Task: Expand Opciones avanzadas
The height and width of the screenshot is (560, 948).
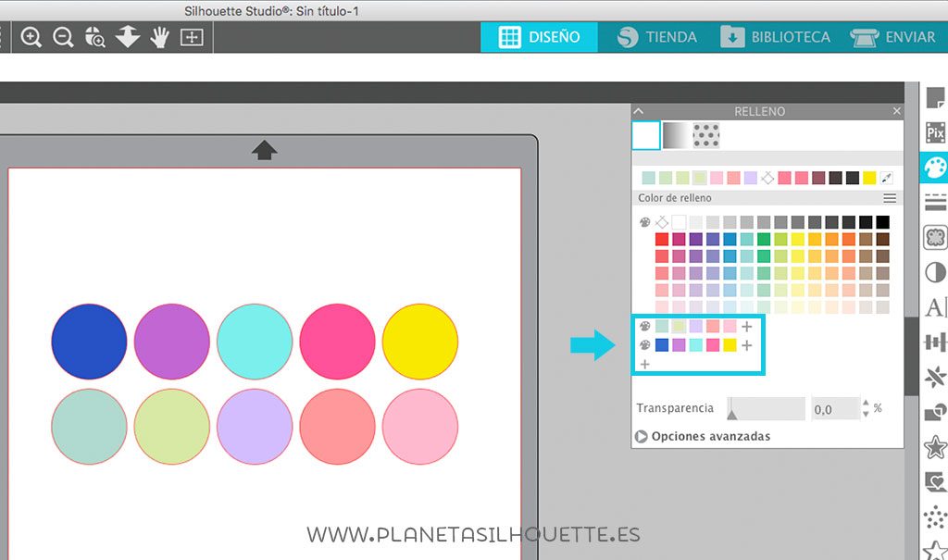Action: pos(704,436)
